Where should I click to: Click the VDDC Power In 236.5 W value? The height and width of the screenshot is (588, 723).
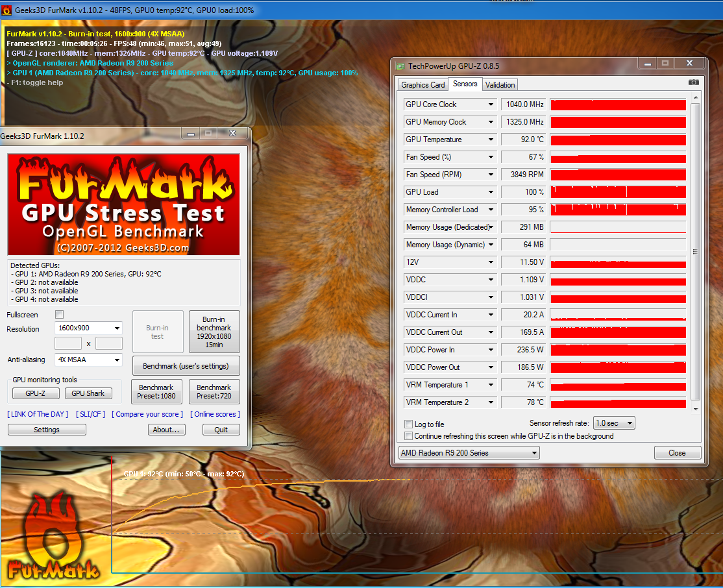523,350
